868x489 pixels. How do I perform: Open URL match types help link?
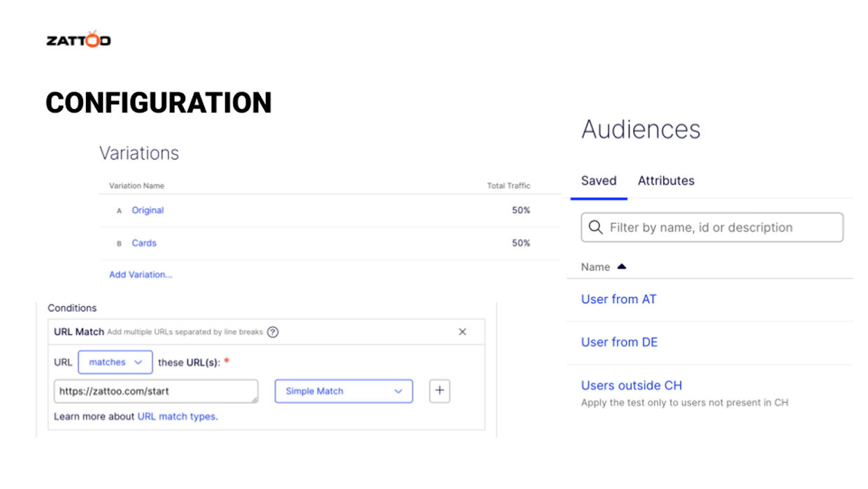[176, 416]
